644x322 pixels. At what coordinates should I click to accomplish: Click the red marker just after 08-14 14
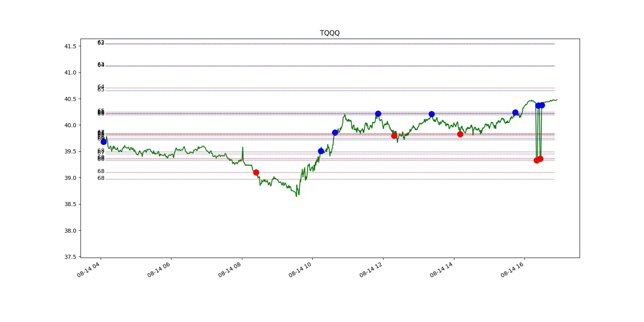point(460,134)
